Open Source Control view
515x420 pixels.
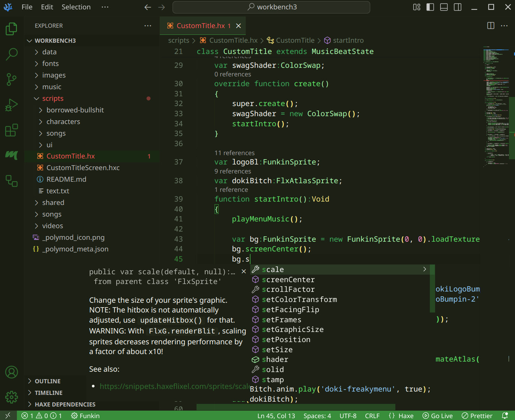click(x=12, y=79)
